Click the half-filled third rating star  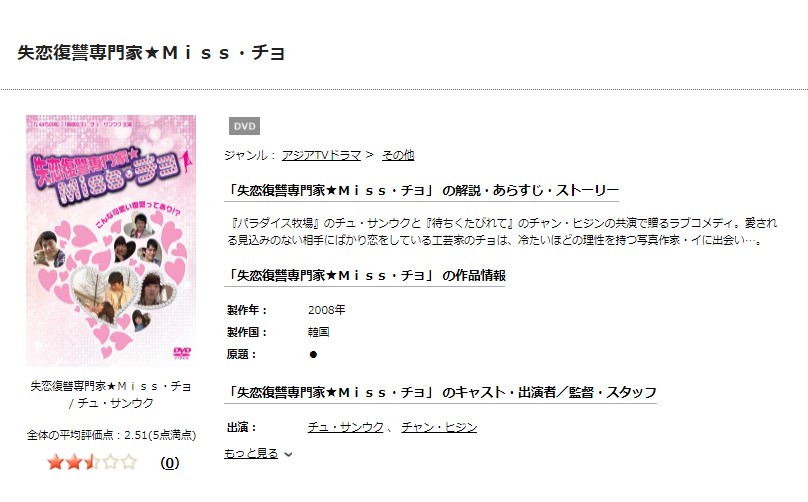pos(92,462)
